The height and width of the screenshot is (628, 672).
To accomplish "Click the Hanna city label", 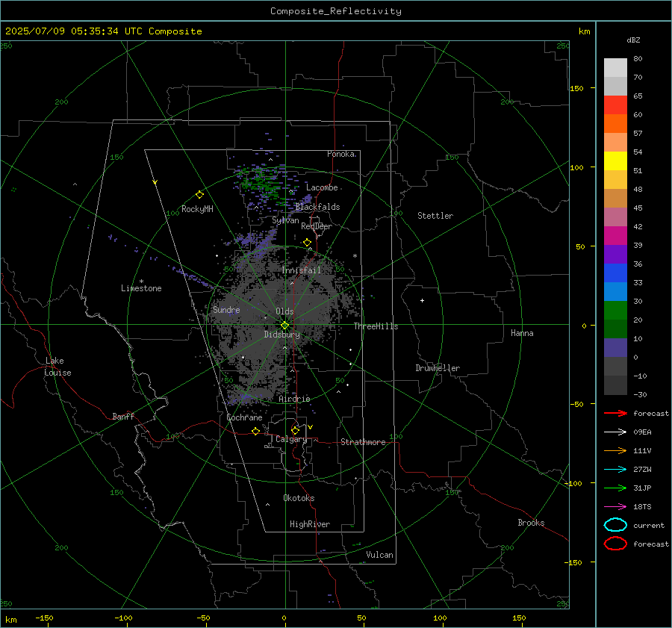I will (x=522, y=333).
